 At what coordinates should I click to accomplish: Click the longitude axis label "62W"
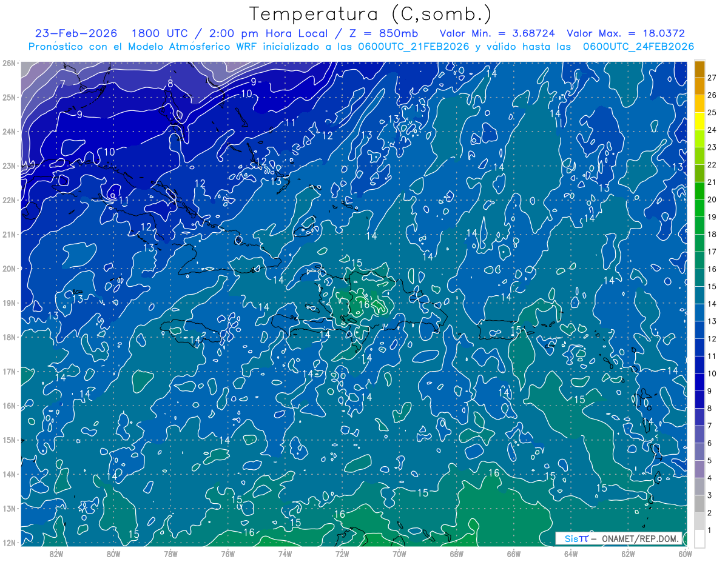628,553
